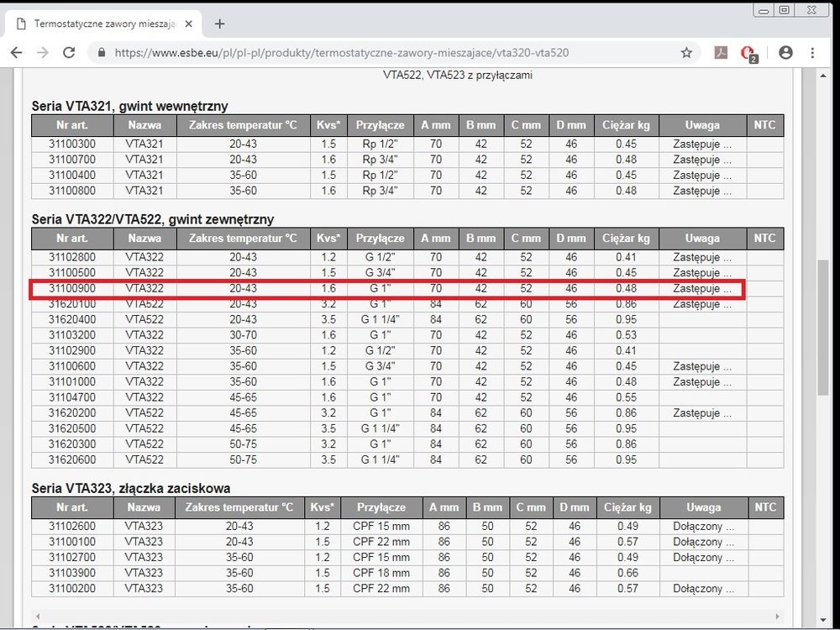840x630 pixels.
Task: Click the address bar URL field
Action: pyautogui.click(x=378, y=52)
